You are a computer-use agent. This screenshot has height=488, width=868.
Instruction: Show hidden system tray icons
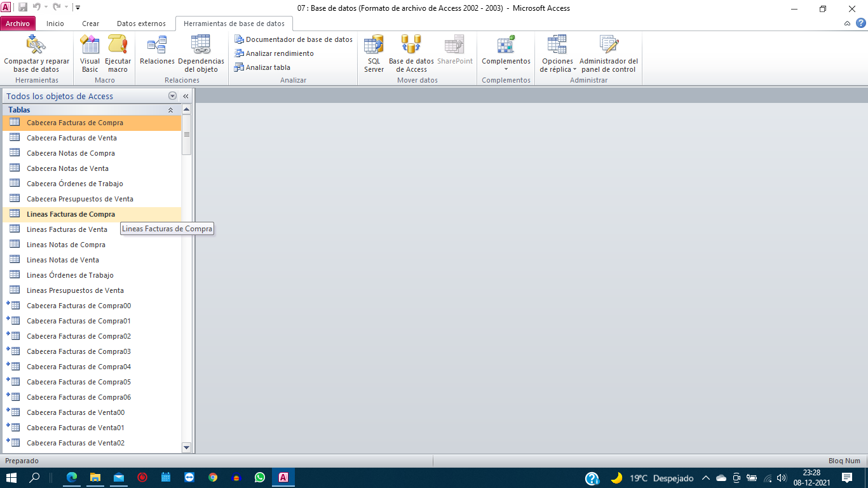[x=705, y=477]
